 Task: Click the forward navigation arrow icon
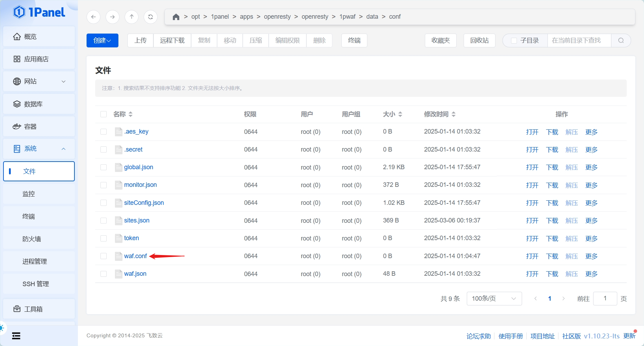113,17
